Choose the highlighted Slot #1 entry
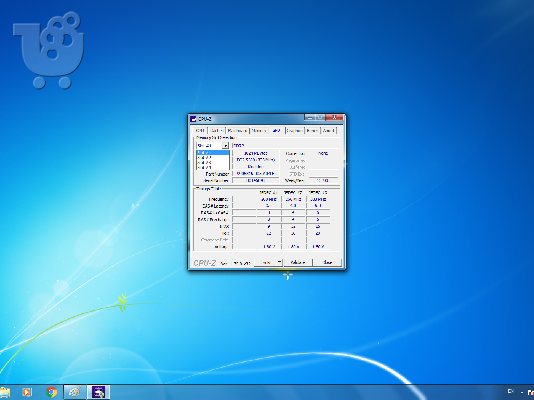This screenshot has height=400, width=534. 213,153
